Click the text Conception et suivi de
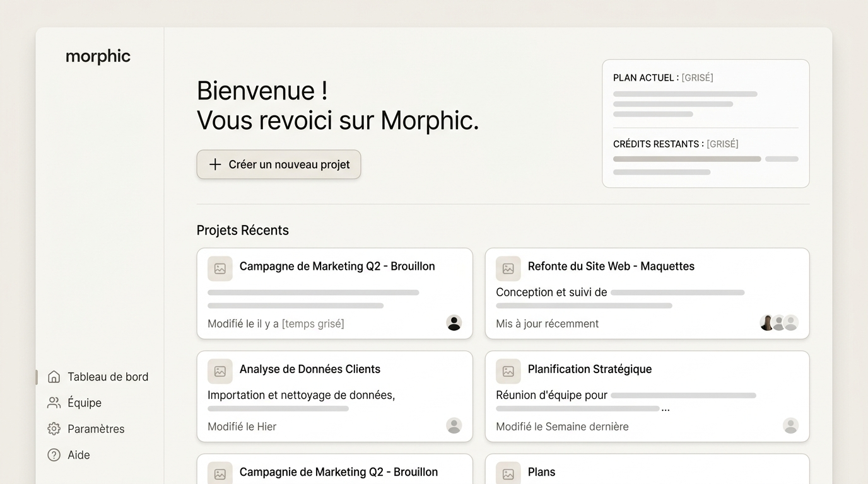Screen dimensions: 868x484 (551, 292)
